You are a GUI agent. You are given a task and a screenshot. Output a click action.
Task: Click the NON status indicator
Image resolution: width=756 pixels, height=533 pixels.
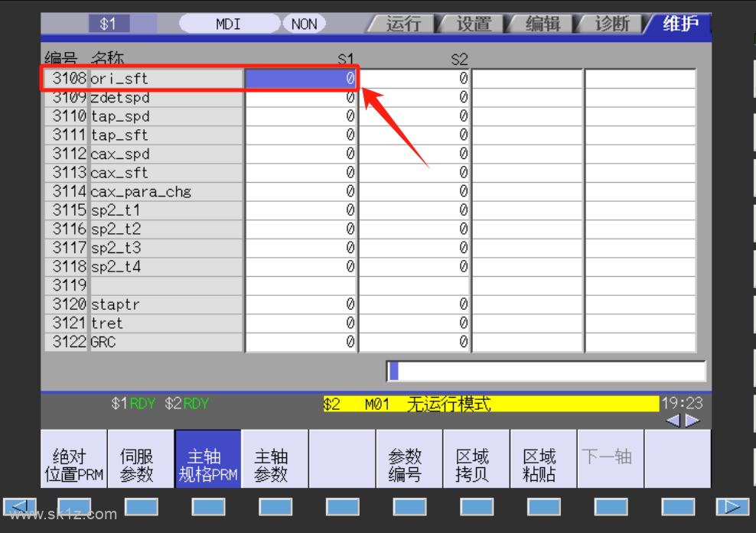[305, 24]
